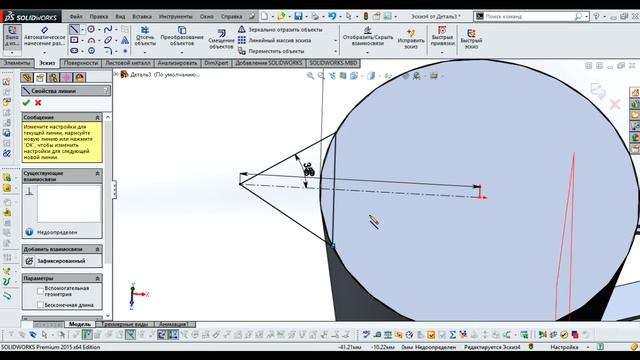Collapse the Добавить взаимосвязи section
Screen dimensions: 640x360
tap(98, 249)
